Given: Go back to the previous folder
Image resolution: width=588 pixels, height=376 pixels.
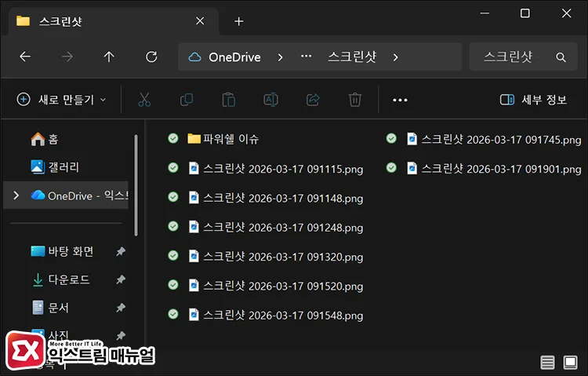Looking at the screenshot, I should (25, 57).
